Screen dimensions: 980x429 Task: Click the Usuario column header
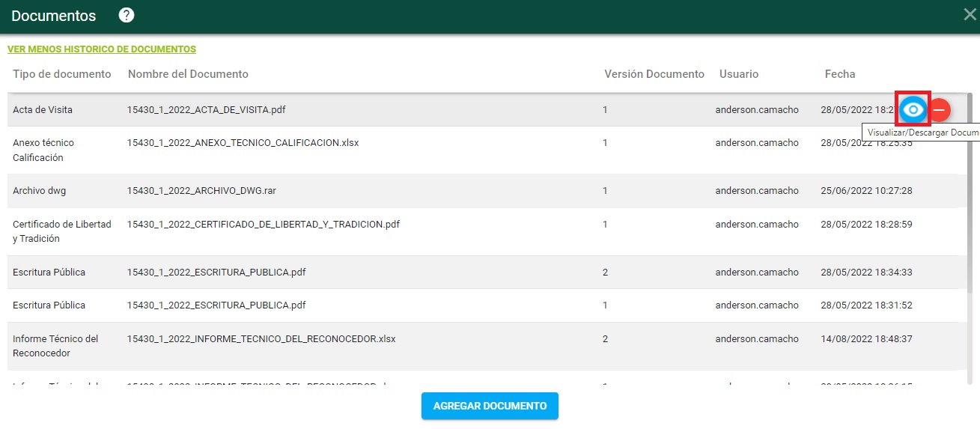(x=739, y=74)
